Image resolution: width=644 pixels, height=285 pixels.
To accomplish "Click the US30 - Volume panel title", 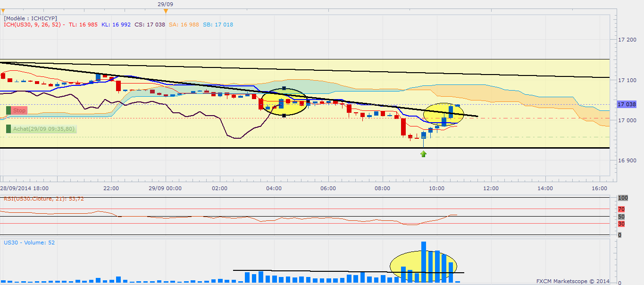I will 29,243.
